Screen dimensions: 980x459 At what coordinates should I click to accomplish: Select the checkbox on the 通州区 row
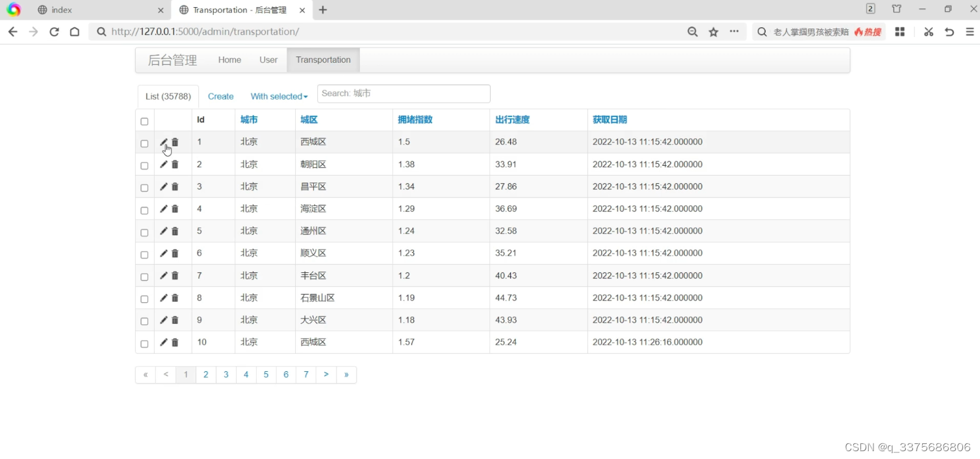coord(144,231)
